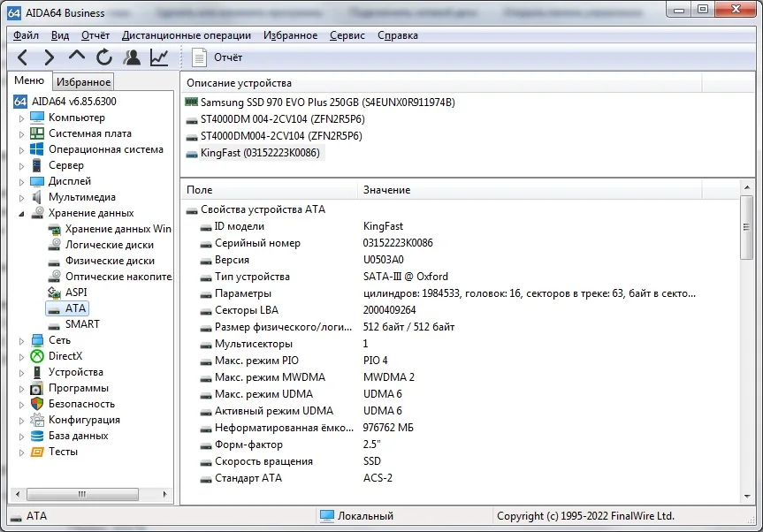Expand the Программы tree node
763x532 pixels.
click(21, 389)
